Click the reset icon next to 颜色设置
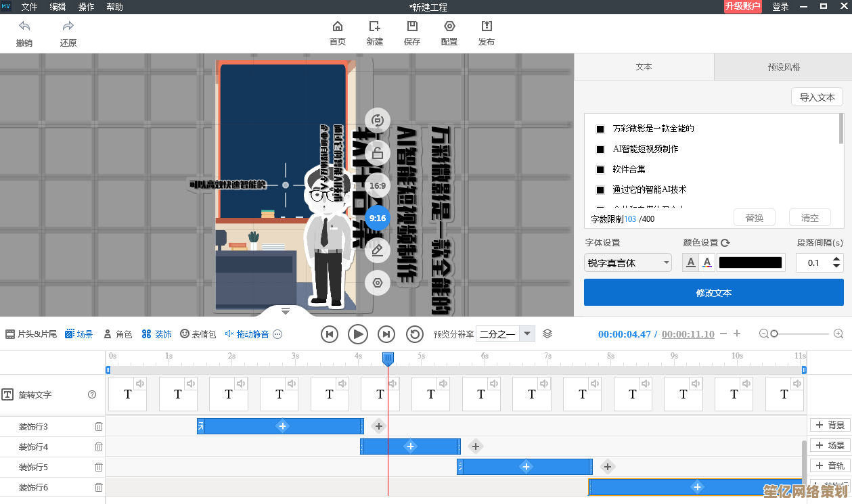This screenshot has width=852, height=504. (x=725, y=243)
